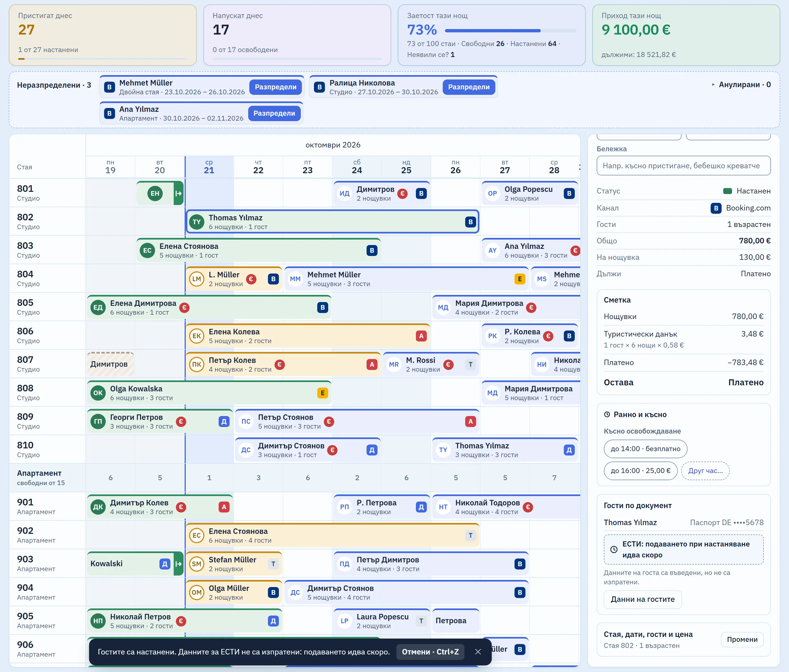
Task: Click the euro debt icon on Елена Димитрова in room 805
Action: click(x=184, y=307)
